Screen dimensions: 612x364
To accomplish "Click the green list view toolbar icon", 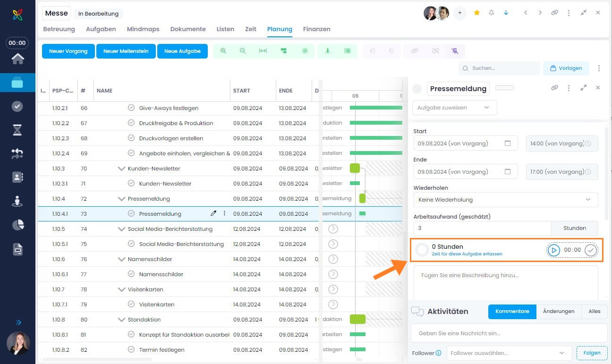I will [x=348, y=51].
